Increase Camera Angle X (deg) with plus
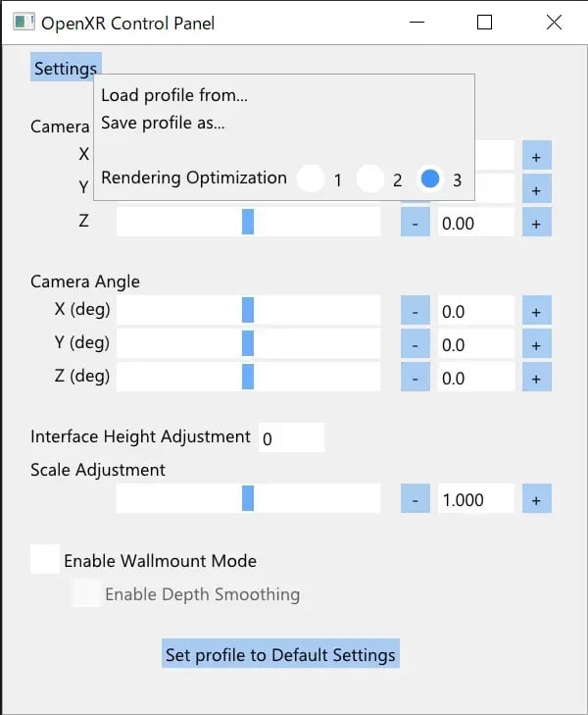This screenshot has height=715, width=588. (x=536, y=311)
